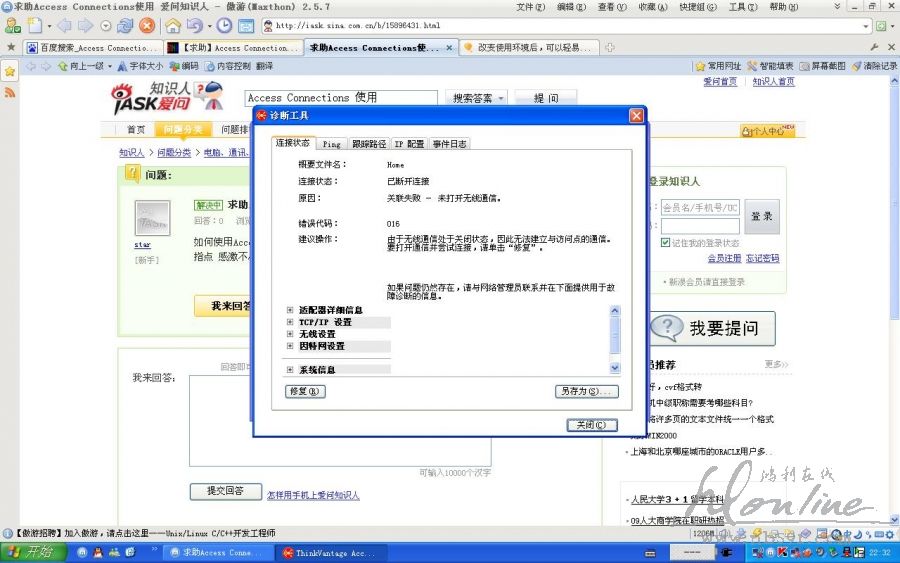This screenshot has width=900, height=563.
Task: Click the 另存为(S)... save button
Action: tap(586, 391)
